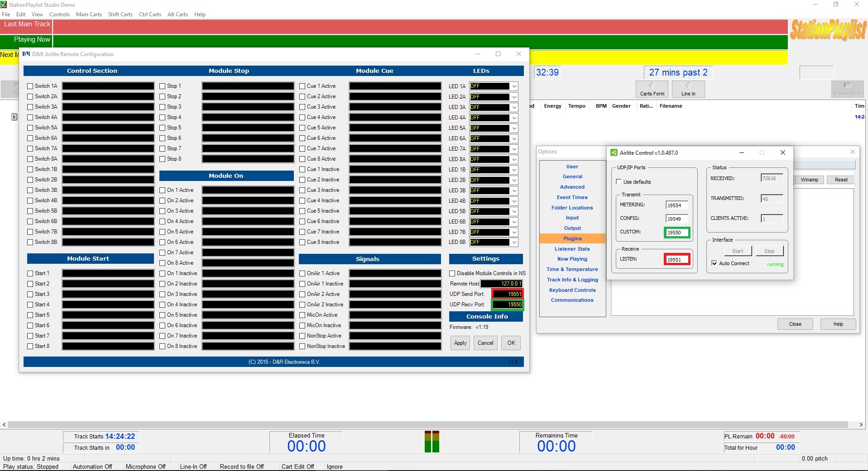Open the Main Carts menu
Viewport: 868px width, 471px height.
click(89, 14)
